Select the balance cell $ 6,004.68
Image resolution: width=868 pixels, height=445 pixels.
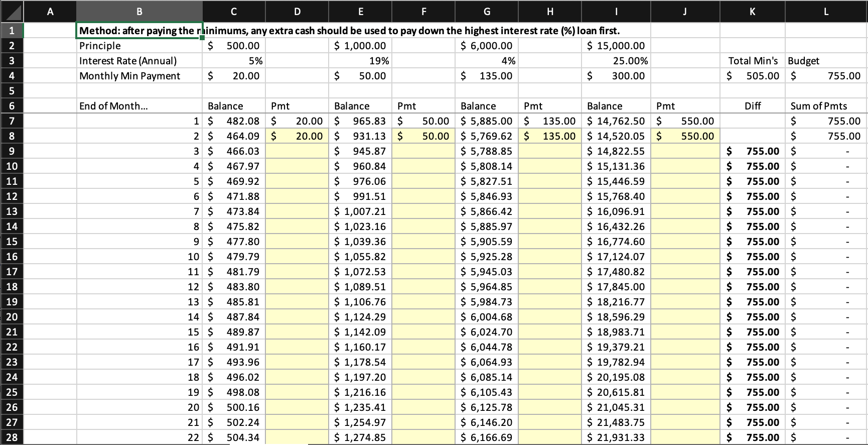pyautogui.click(x=487, y=317)
